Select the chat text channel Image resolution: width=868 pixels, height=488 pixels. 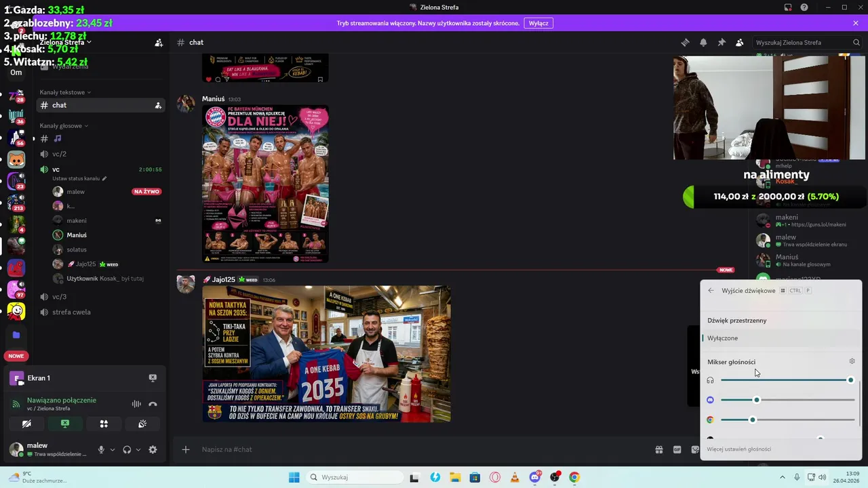pyautogui.click(x=100, y=105)
